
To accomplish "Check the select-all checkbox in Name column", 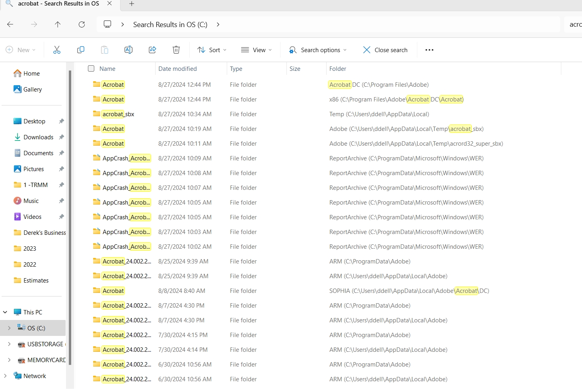I will point(91,68).
